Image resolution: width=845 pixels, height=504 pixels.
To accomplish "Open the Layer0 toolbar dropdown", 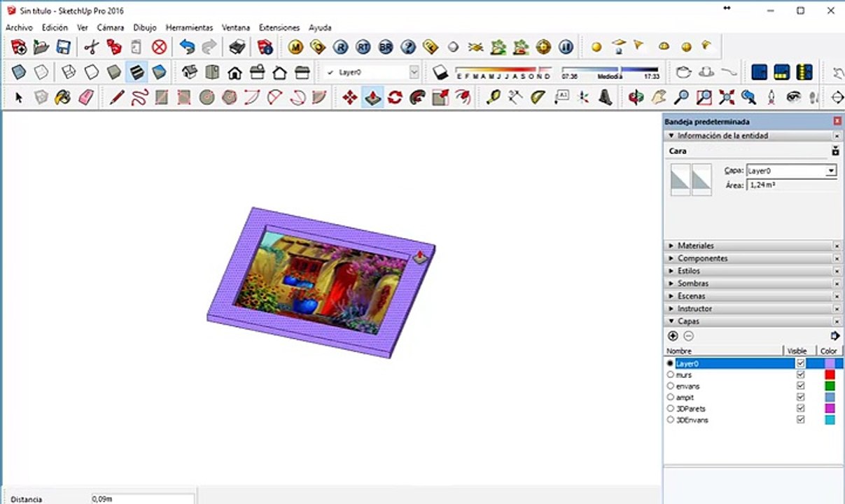I will coord(414,72).
